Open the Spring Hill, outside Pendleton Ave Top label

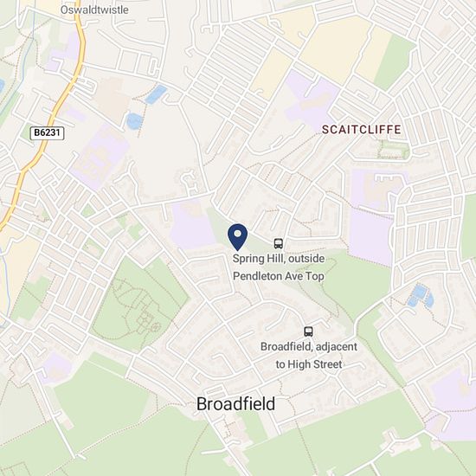[279, 267]
